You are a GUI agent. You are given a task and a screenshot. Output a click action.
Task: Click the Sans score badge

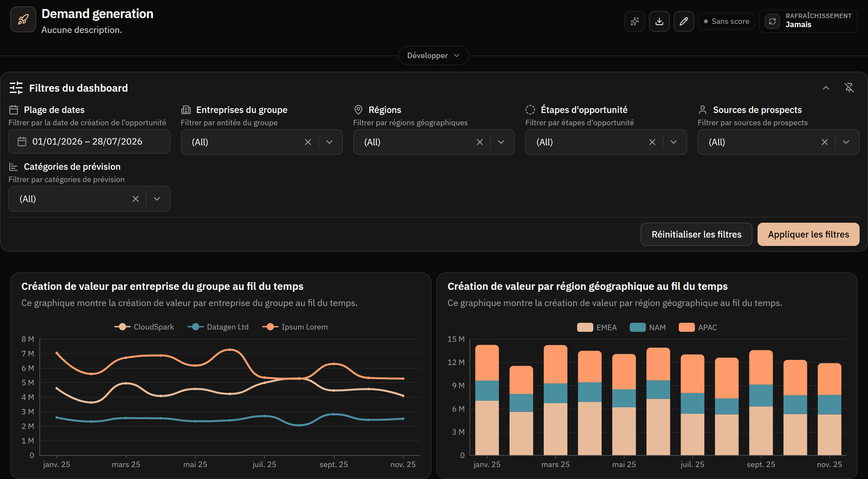click(727, 21)
